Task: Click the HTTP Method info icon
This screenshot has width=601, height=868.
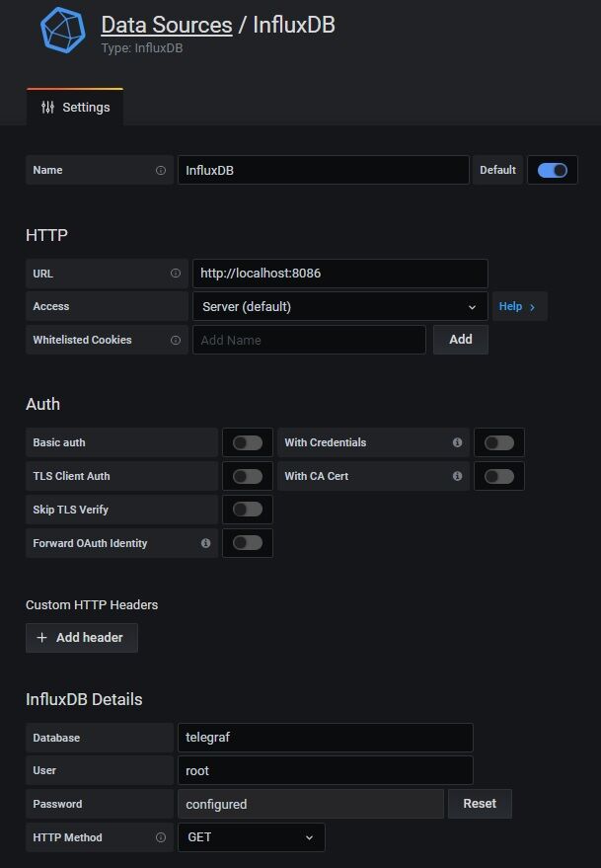Action: [x=161, y=837]
